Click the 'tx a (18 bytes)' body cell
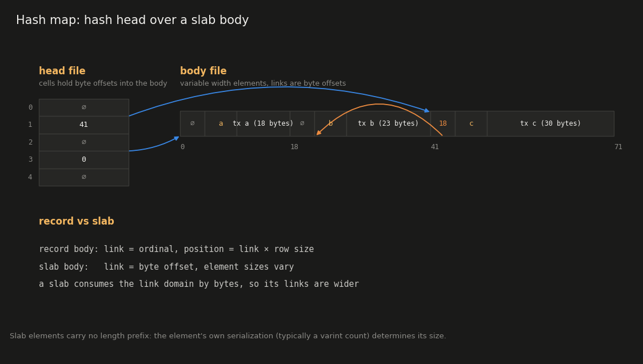Image resolution: width=643 pixels, height=364 pixels. 263,123
